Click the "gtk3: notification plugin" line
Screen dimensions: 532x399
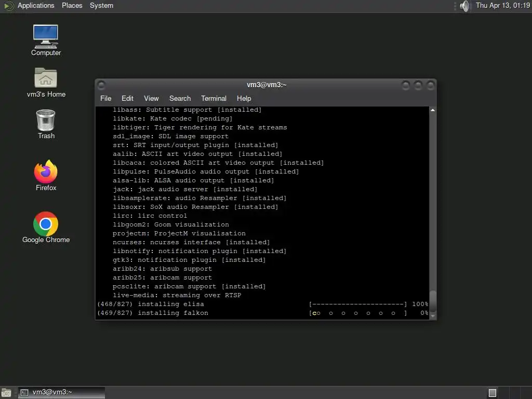(189, 260)
